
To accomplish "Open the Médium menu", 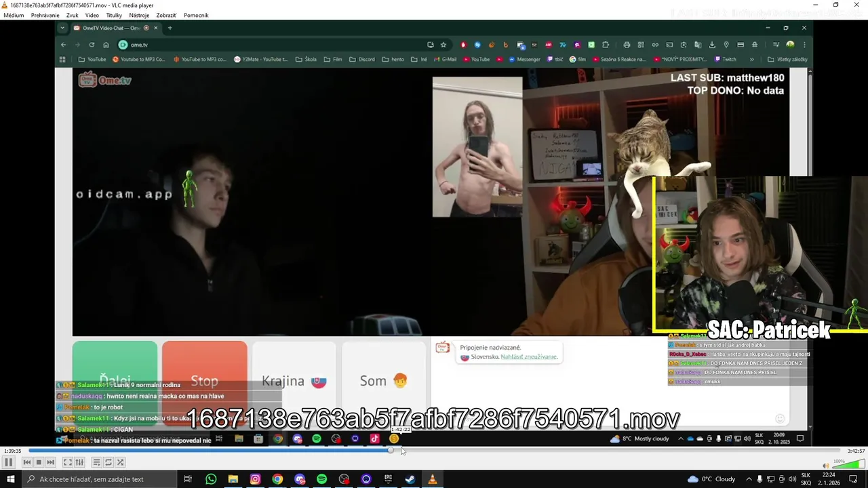I will 14,15.
